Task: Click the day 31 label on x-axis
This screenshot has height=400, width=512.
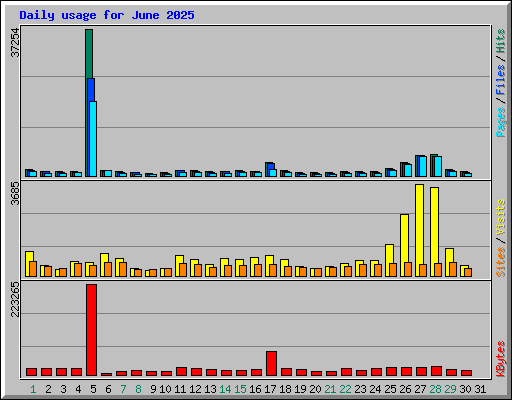Action: coord(480,389)
